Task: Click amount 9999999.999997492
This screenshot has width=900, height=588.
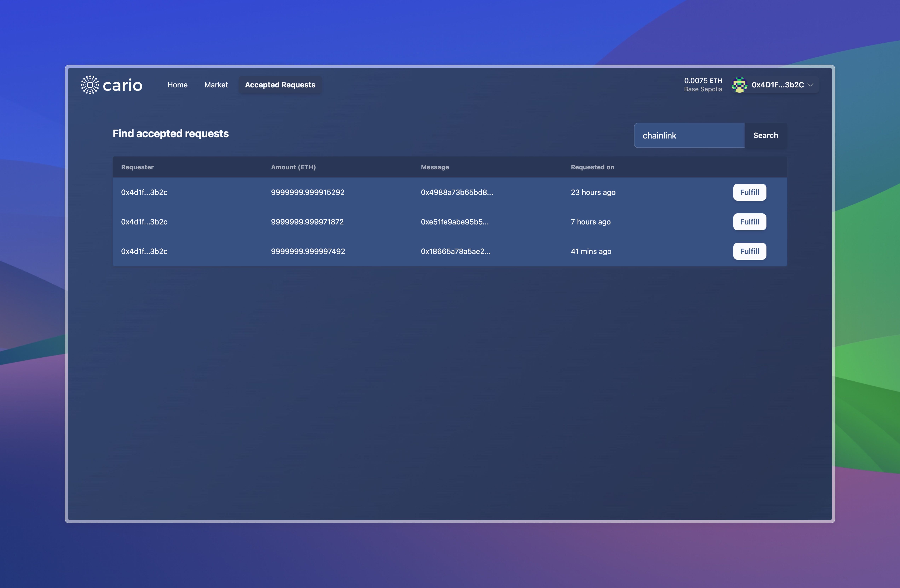Action: coord(308,251)
